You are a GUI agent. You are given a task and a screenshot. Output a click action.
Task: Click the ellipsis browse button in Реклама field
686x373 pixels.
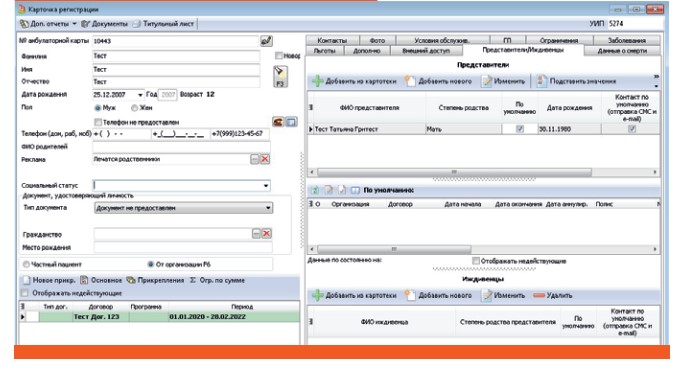coord(255,159)
